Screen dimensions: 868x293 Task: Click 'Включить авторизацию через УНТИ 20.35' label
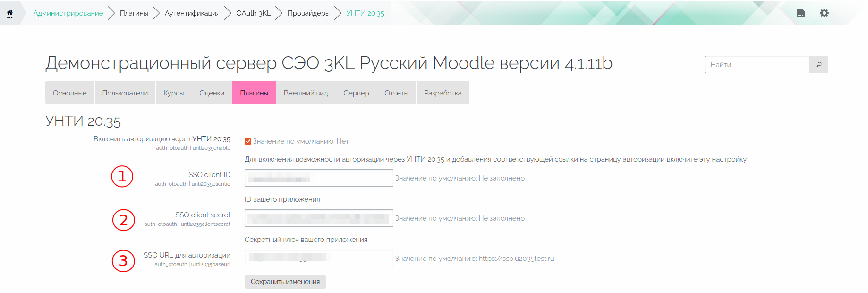(162, 139)
